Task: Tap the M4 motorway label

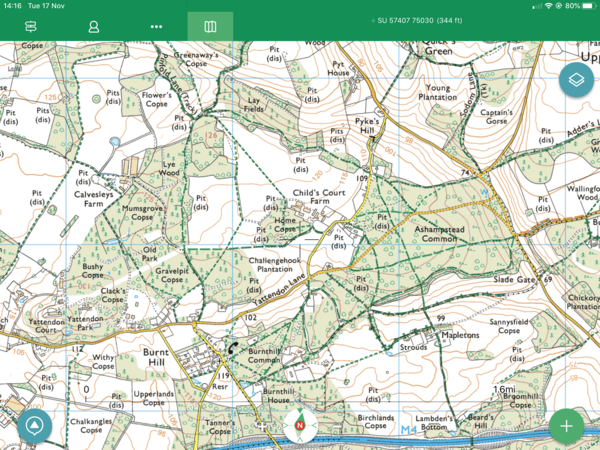Action: pos(409,430)
